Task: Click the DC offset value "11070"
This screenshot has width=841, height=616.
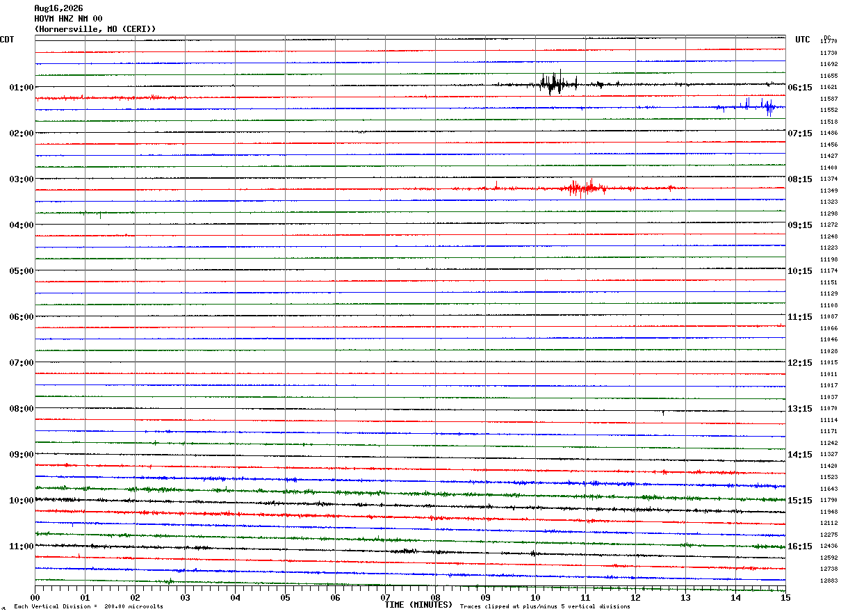Action: 828,409
